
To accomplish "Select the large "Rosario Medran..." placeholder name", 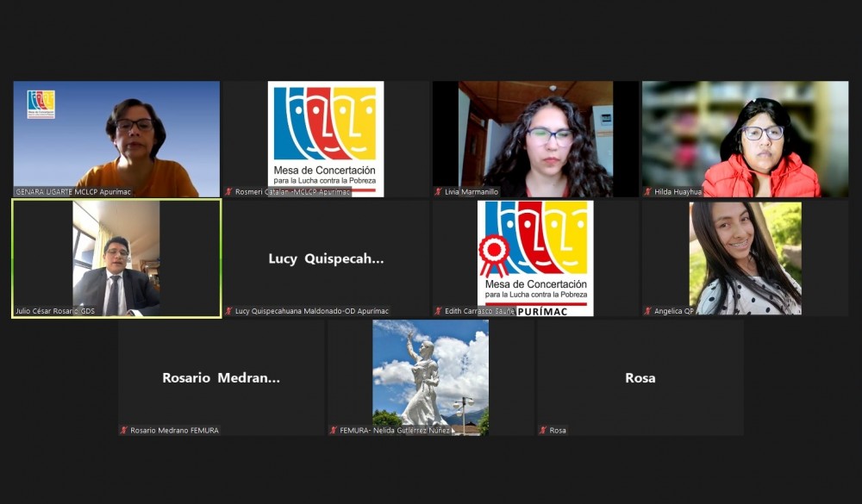I will coord(221,377).
